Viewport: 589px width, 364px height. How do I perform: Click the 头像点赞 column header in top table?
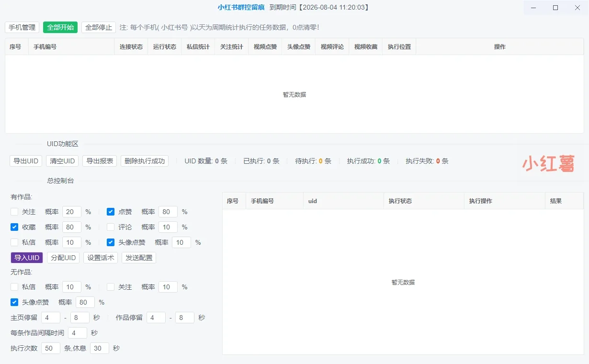pyautogui.click(x=299, y=47)
